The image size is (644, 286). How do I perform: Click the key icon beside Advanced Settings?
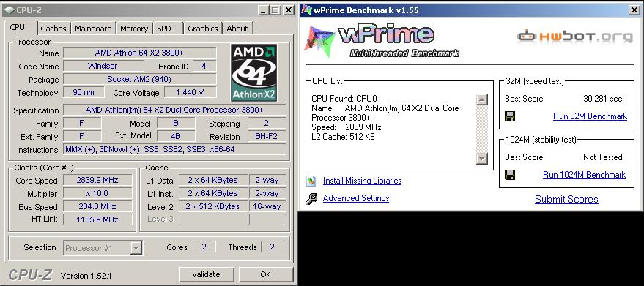(x=311, y=199)
